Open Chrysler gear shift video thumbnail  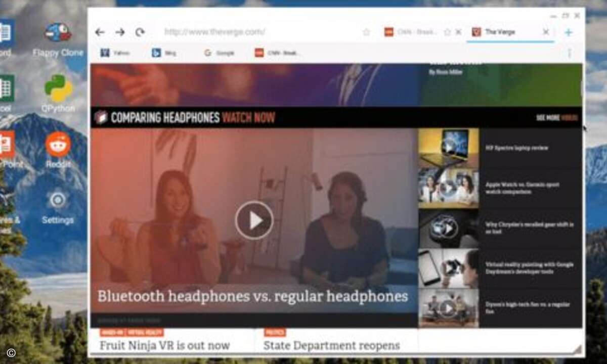point(448,229)
